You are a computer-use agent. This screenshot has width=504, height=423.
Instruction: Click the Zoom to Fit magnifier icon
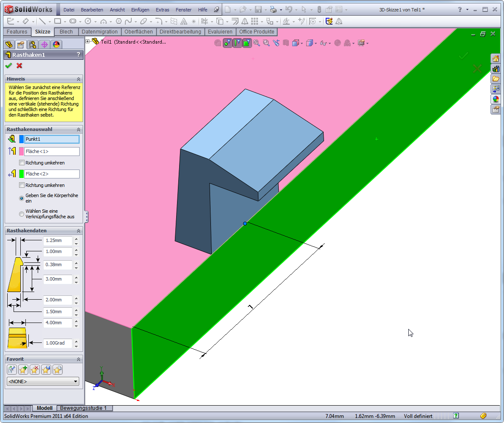(x=257, y=43)
